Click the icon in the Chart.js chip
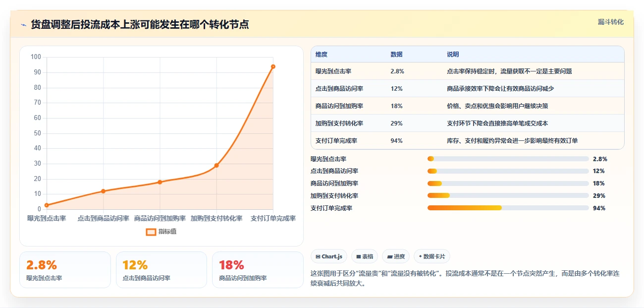644x308 pixels. click(x=318, y=256)
